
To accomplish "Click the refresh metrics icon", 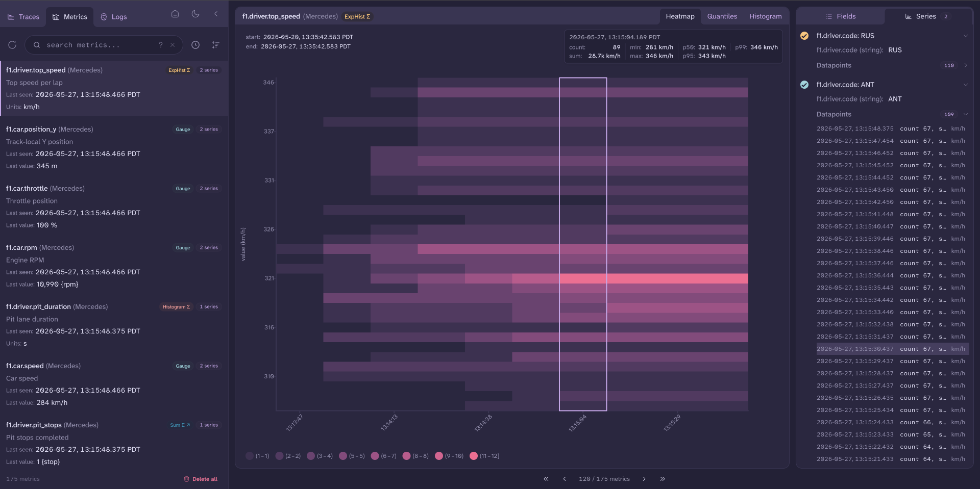I will coord(12,45).
